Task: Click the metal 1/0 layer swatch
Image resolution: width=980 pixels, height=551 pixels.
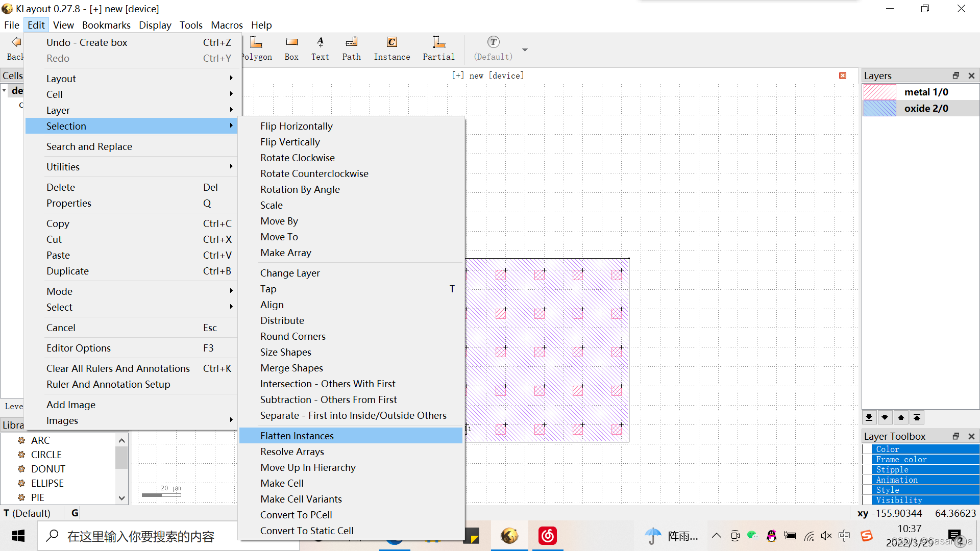Action: pyautogui.click(x=879, y=92)
